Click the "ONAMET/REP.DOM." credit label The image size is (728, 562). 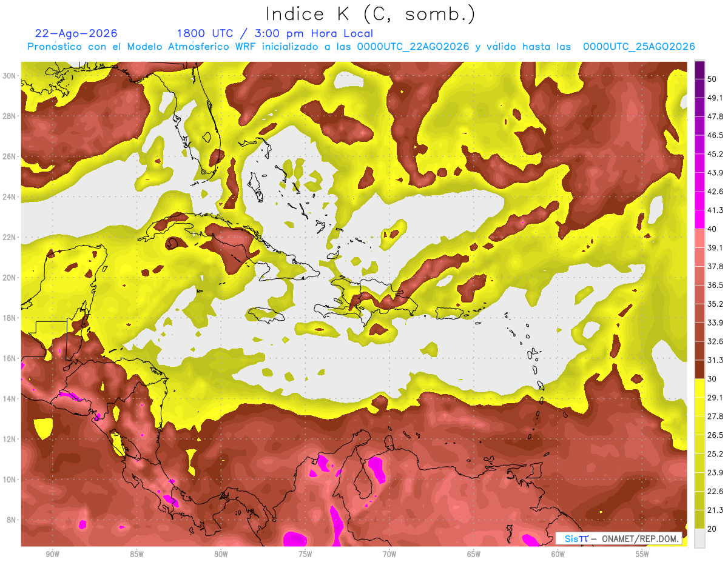pos(639,539)
